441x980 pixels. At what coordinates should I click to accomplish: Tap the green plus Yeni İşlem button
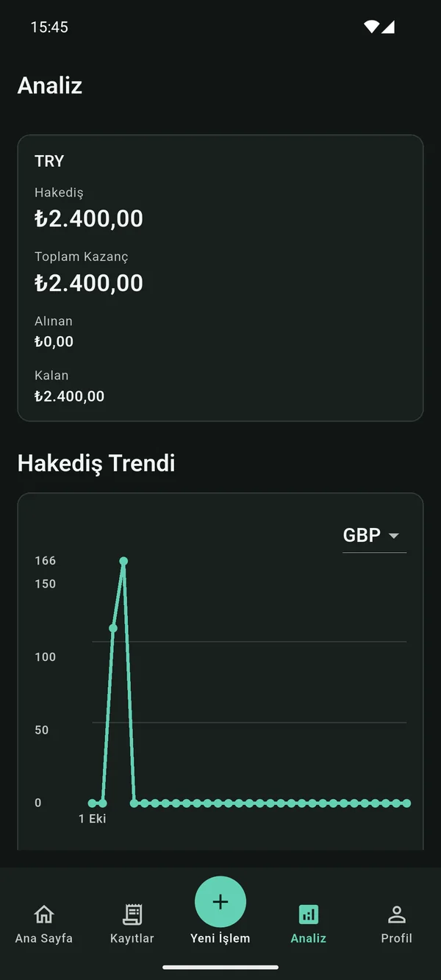tap(220, 902)
